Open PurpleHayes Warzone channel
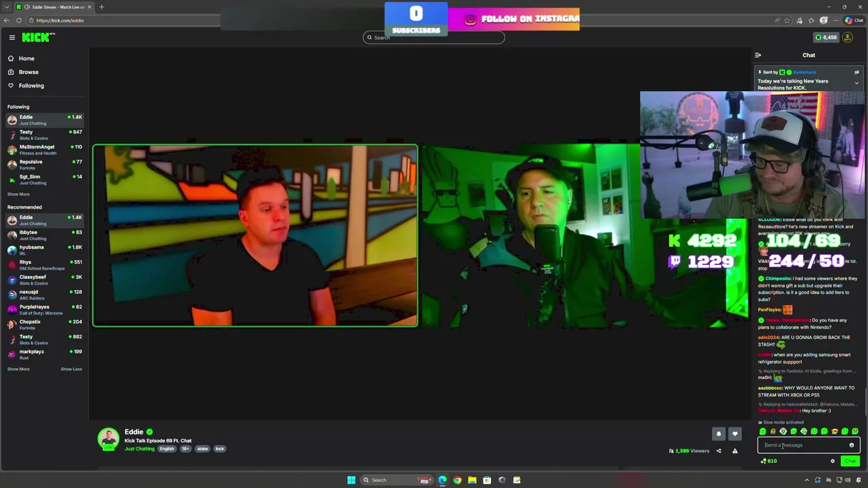This screenshot has width=868, height=488. tap(44, 310)
